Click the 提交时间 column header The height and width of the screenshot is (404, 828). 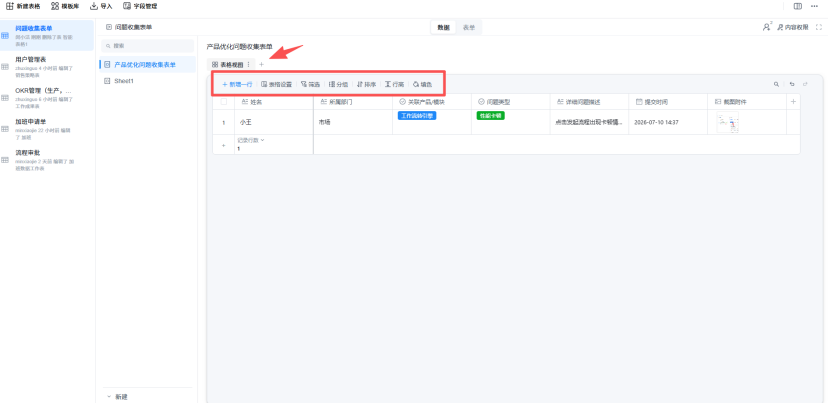click(668, 102)
